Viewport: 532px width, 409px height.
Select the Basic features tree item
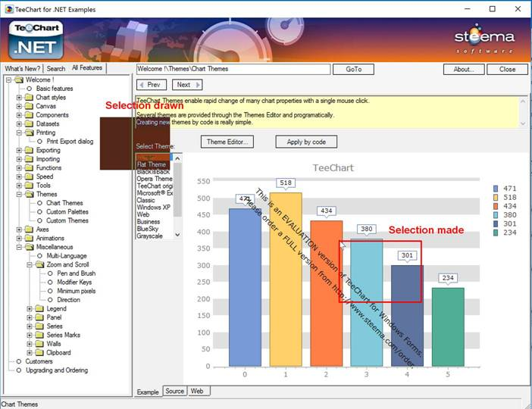[x=55, y=89]
